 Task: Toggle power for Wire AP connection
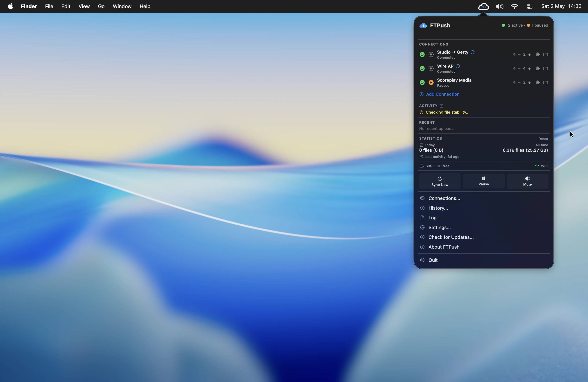point(422,69)
